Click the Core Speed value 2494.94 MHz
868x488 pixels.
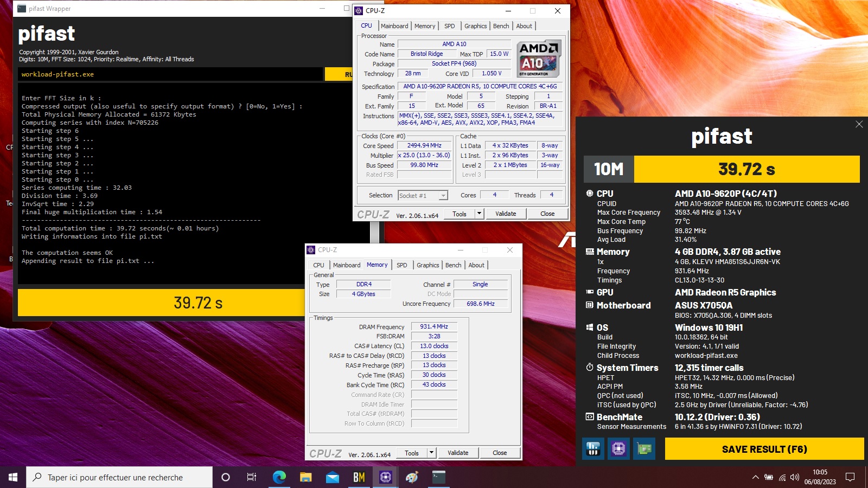(424, 145)
